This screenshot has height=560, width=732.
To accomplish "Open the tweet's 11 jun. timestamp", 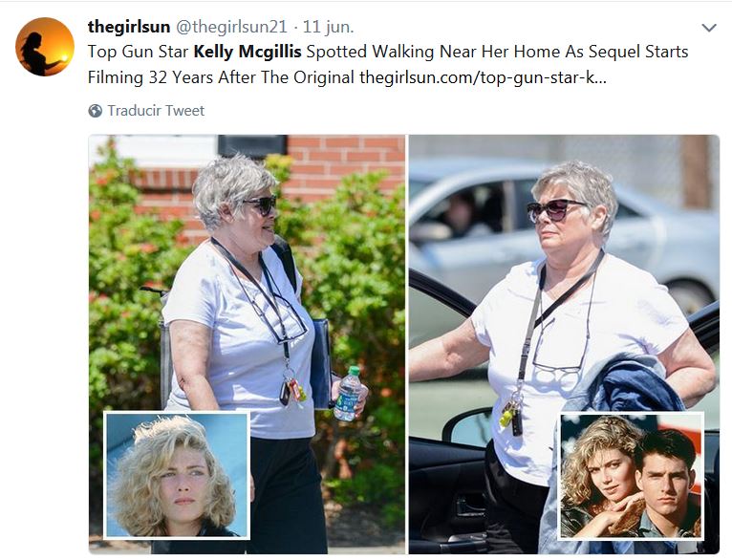I will pyautogui.click(x=328, y=27).
